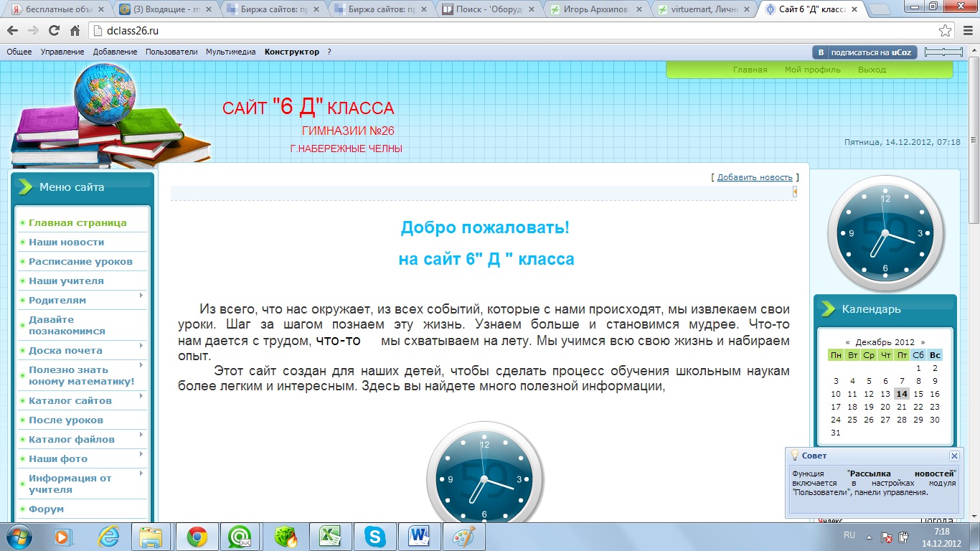
Task: Open Главная страница in the site menu
Action: pos(77,222)
